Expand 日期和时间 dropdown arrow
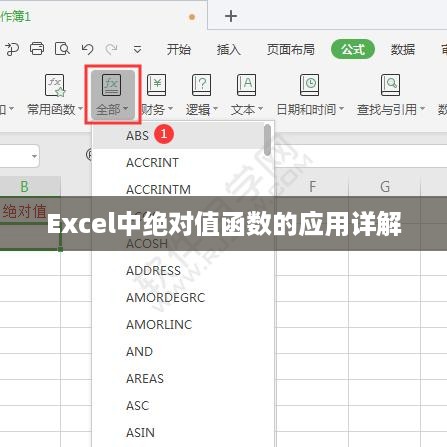The image size is (447, 447). pyautogui.click(x=341, y=109)
